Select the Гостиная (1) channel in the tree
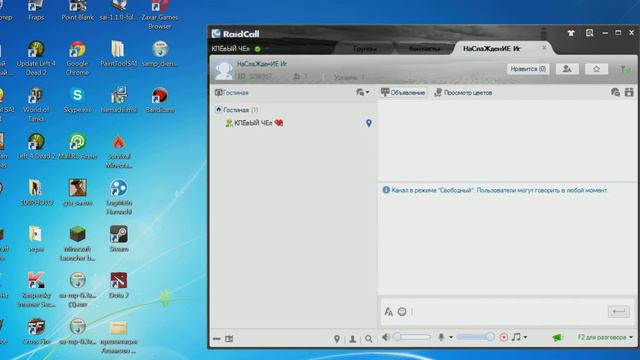 point(240,110)
